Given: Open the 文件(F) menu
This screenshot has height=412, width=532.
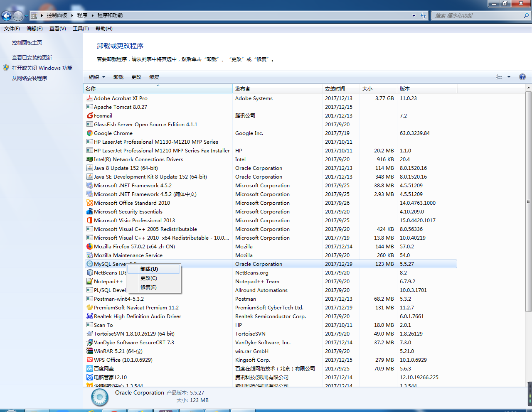Looking at the screenshot, I should click(x=12, y=29).
